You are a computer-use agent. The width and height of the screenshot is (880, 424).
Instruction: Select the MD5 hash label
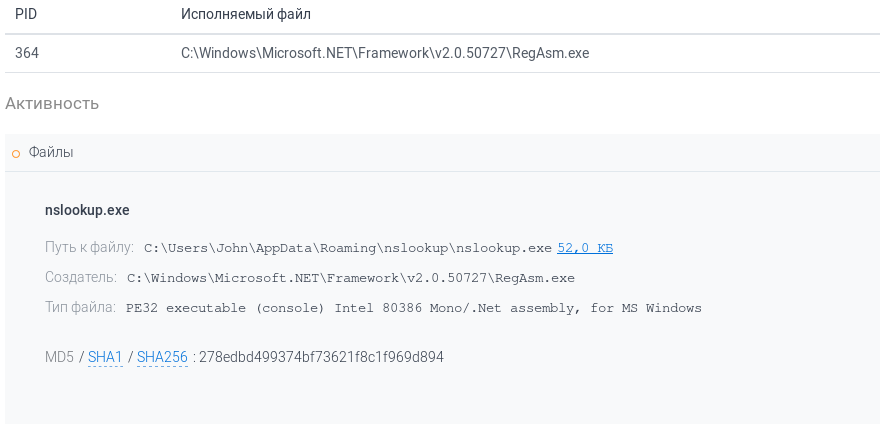tap(59, 356)
